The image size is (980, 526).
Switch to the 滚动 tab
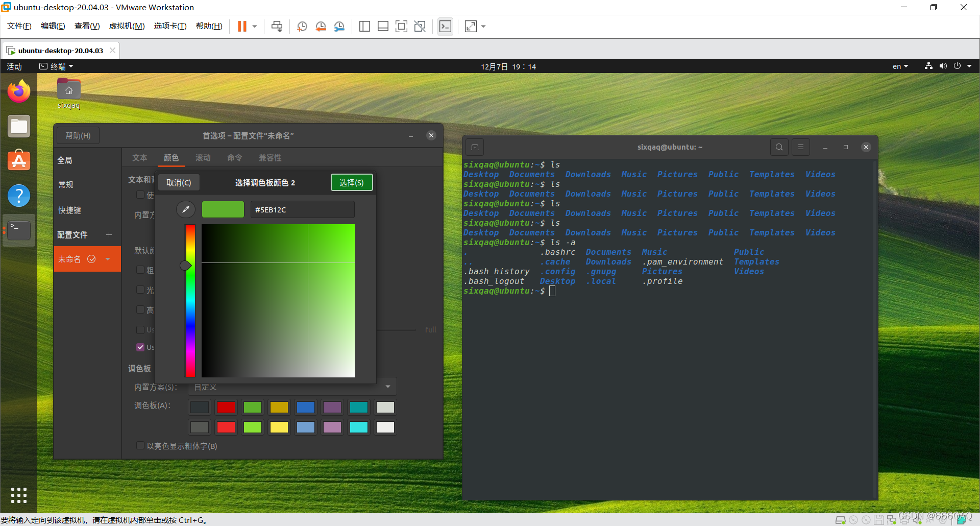click(203, 158)
